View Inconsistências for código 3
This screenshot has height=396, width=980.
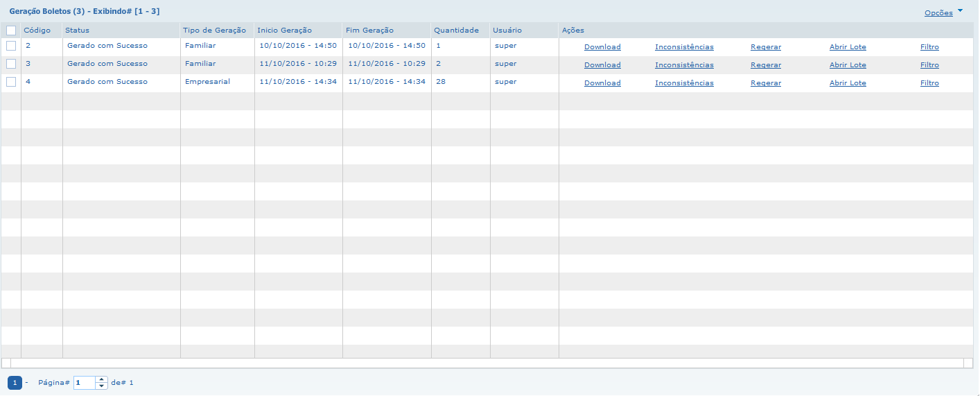pos(684,65)
